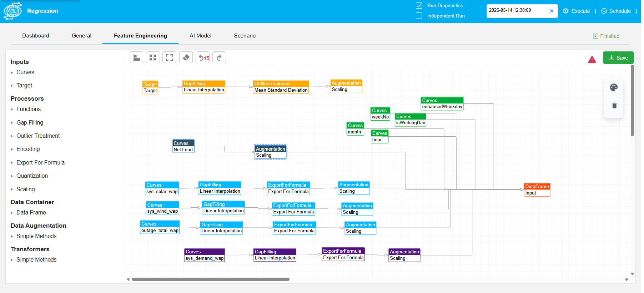Open the color palette tool
Screen dimensions: 644x293
[x=614, y=87]
